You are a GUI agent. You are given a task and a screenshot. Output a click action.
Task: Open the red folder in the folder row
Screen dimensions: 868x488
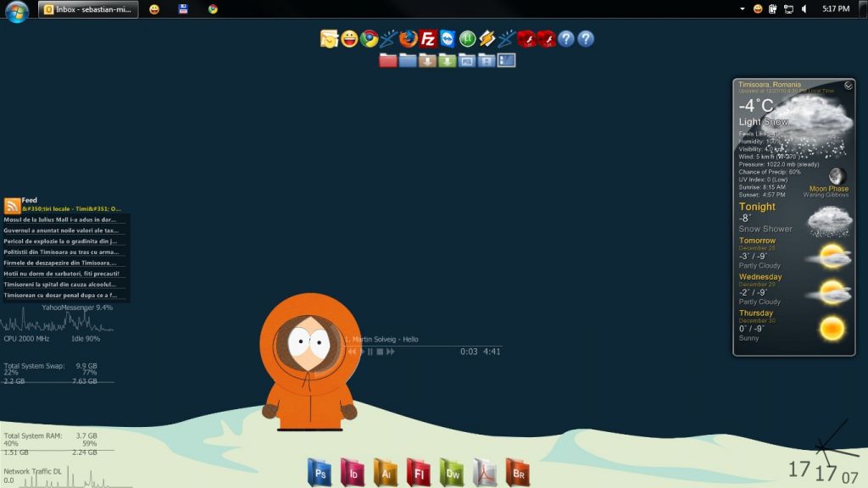coord(388,60)
